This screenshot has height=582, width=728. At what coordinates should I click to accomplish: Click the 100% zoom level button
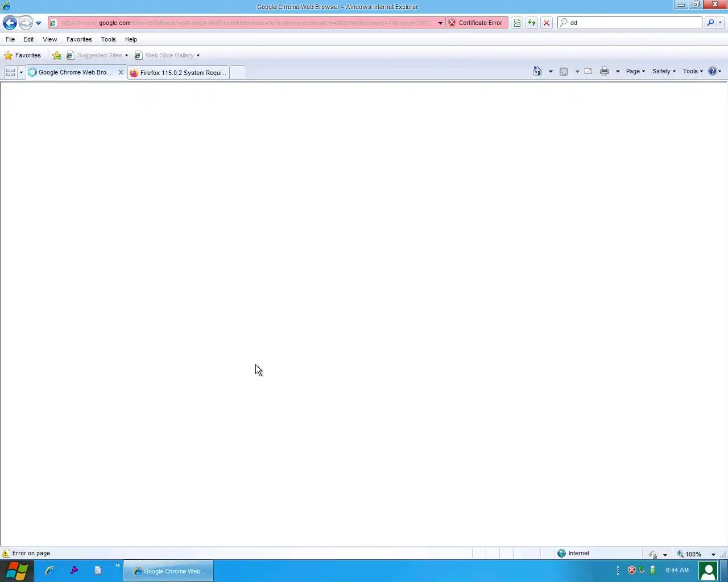click(x=689, y=554)
